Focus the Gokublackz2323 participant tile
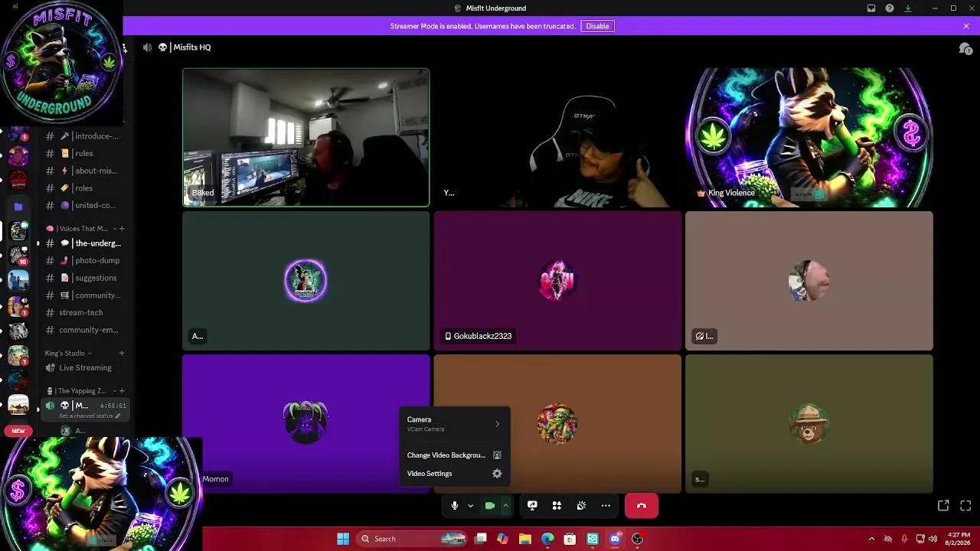Viewport: 980px width, 551px height. click(557, 281)
